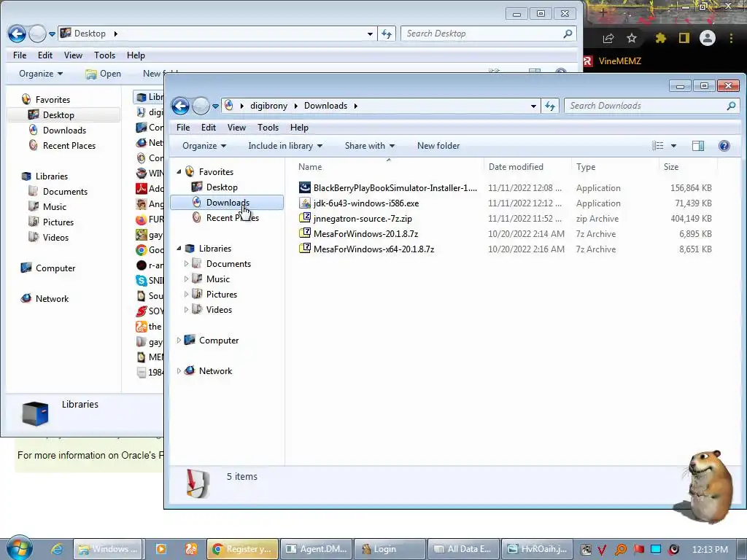Image resolution: width=747 pixels, height=560 pixels.
Task: Select the MesaForWindows-20.1.8.7z icon
Action: (x=305, y=233)
